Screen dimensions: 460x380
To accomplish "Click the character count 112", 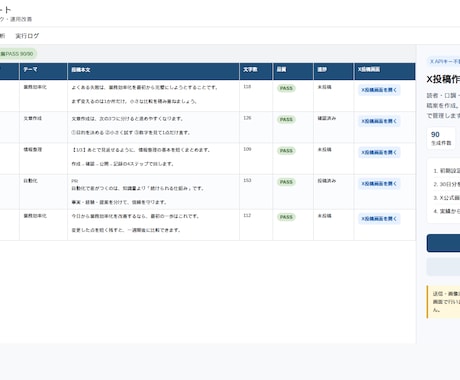I will click(247, 215).
